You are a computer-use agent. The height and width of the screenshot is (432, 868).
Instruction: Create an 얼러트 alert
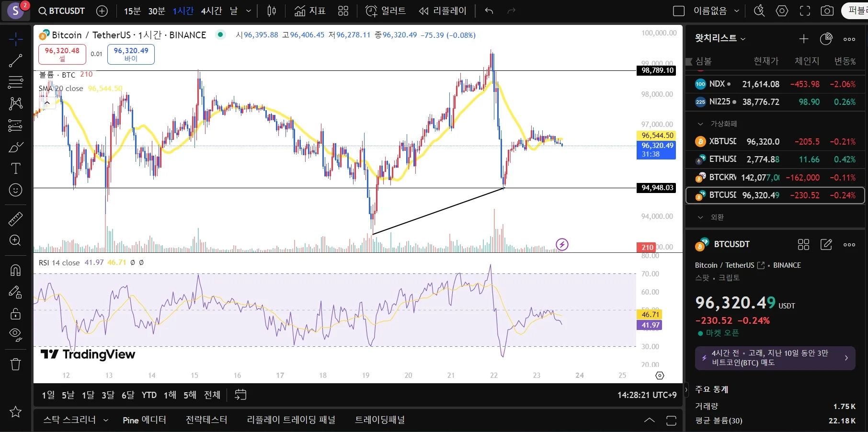click(x=386, y=11)
